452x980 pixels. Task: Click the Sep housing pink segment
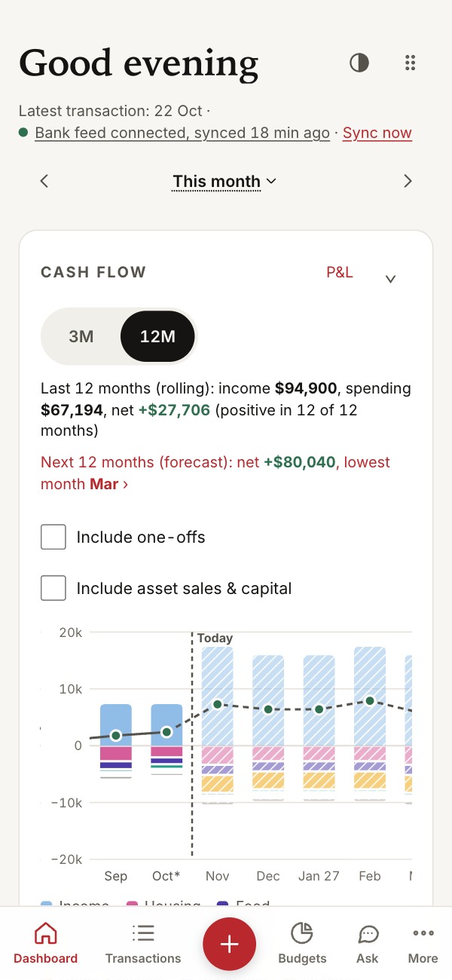(x=116, y=753)
